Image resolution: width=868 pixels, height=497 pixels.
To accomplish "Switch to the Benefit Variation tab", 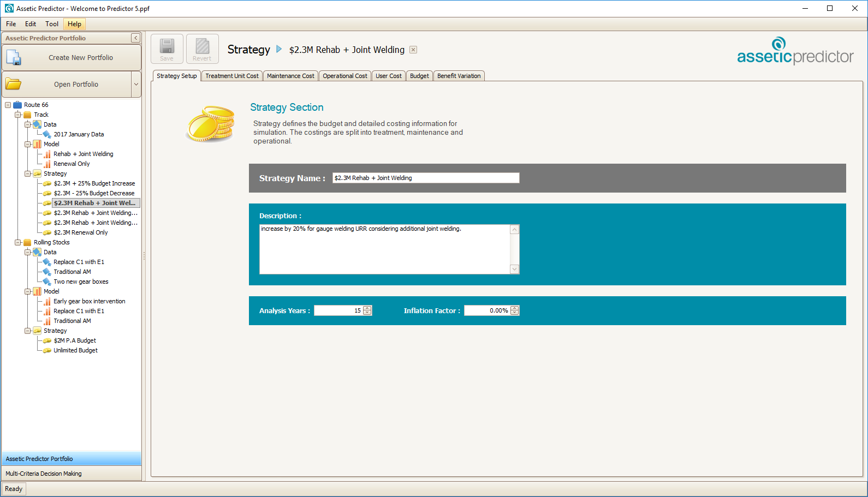I will [x=459, y=76].
